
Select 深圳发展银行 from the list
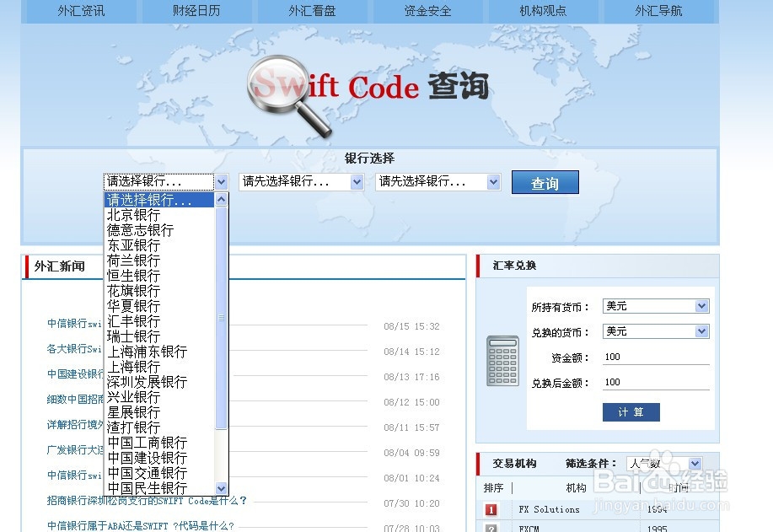[159, 382]
